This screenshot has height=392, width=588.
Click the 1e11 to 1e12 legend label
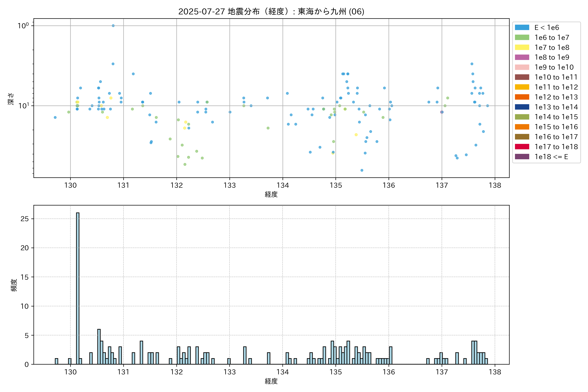(556, 87)
